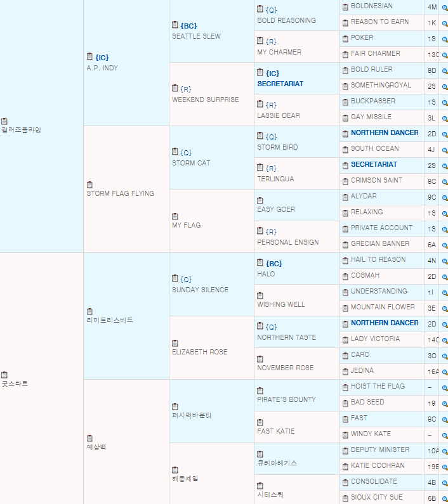Open magnifier icon in MOUNTAIN FLOWER row
Screen dimensions: 448x504
[x=445, y=309]
